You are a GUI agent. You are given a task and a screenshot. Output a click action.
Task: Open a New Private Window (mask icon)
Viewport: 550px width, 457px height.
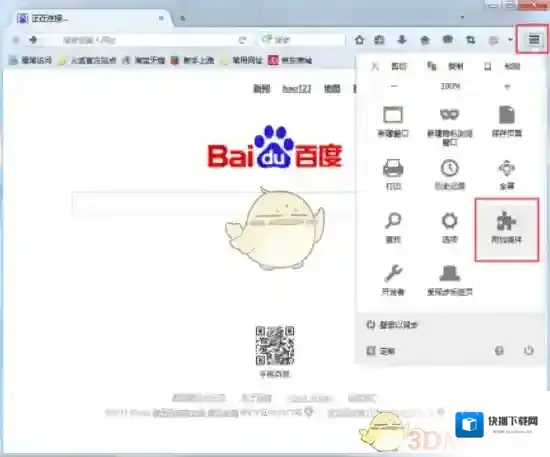click(450, 126)
